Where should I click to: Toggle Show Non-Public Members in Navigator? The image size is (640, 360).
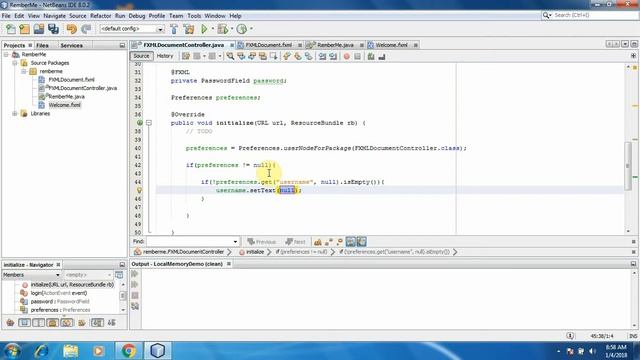[x=53, y=323]
